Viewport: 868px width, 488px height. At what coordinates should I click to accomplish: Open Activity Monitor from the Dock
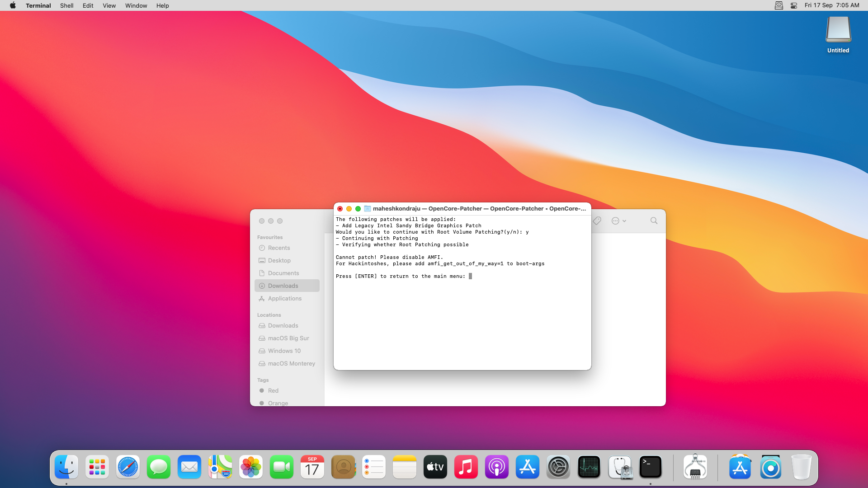[x=589, y=467]
